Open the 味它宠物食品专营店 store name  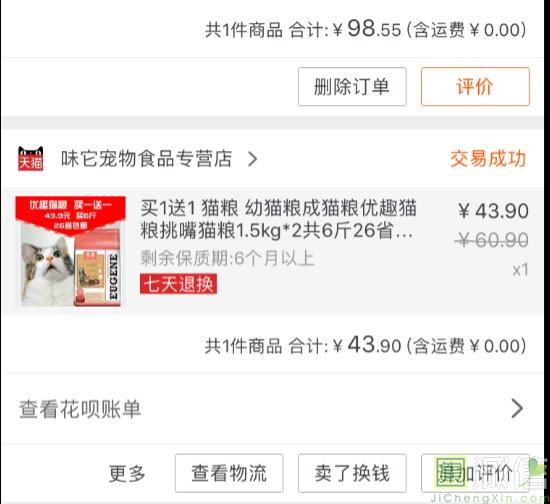click(146, 159)
